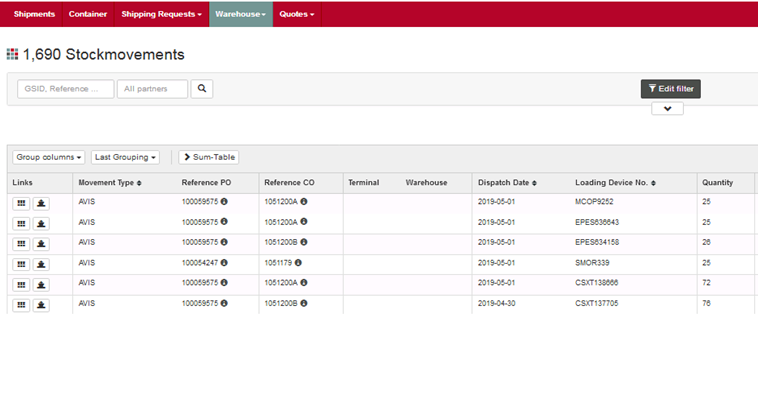Click reference CO 1051179

[x=278, y=263]
